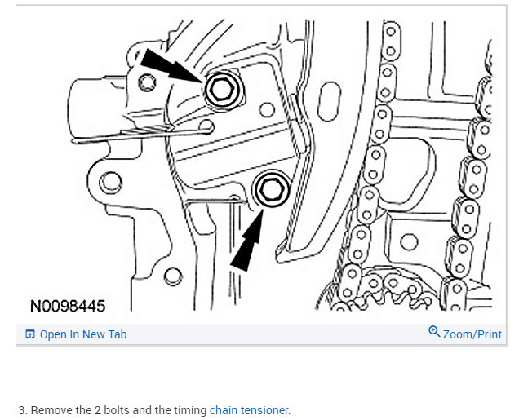Click the Zoom/Print magnifier icon
This screenshot has height=420, width=519.
pos(434,331)
